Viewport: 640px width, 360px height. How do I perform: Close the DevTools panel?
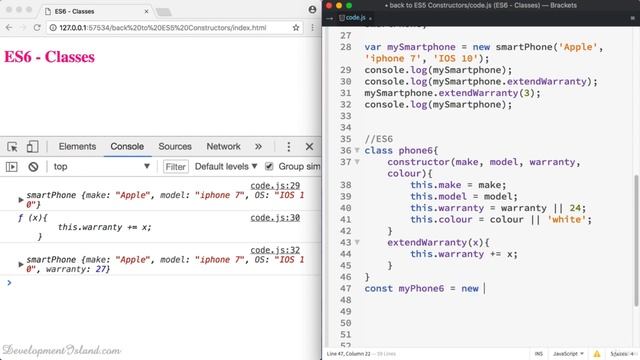(309, 147)
